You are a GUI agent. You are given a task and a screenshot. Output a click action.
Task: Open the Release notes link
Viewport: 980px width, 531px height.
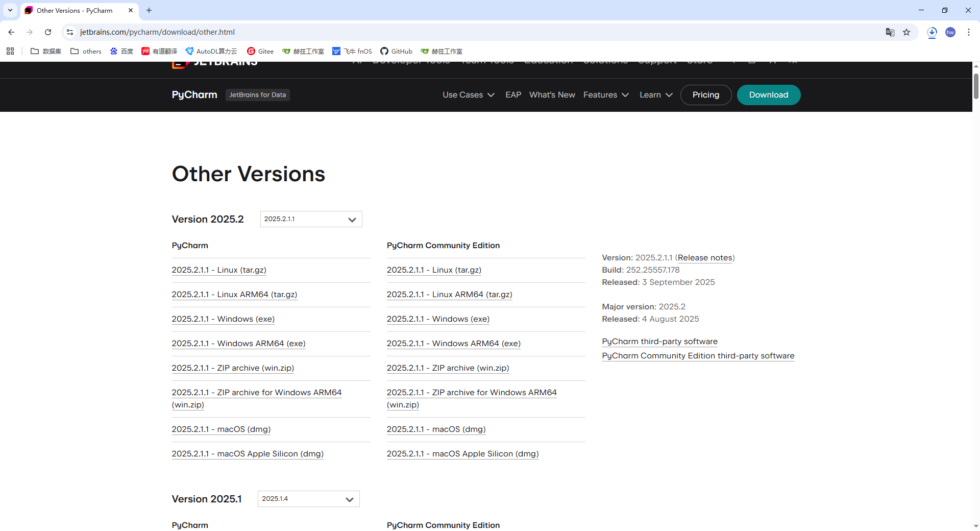[x=705, y=258]
